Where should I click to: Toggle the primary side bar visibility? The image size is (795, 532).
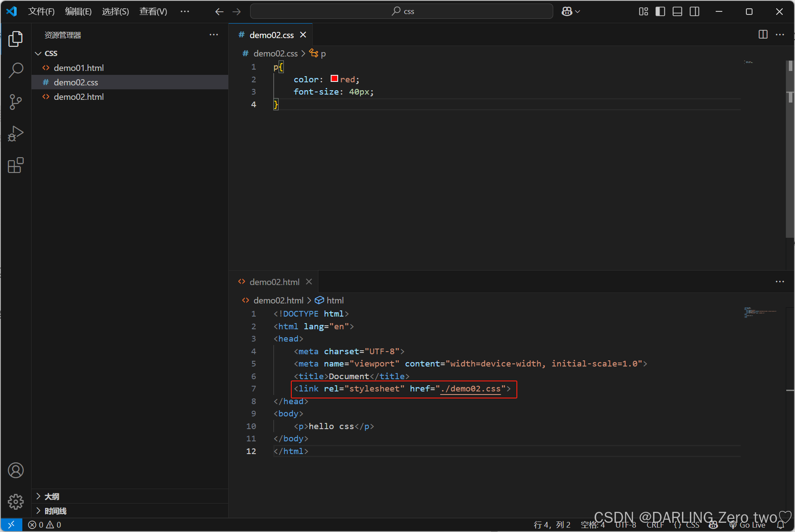pyautogui.click(x=660, y=11)
